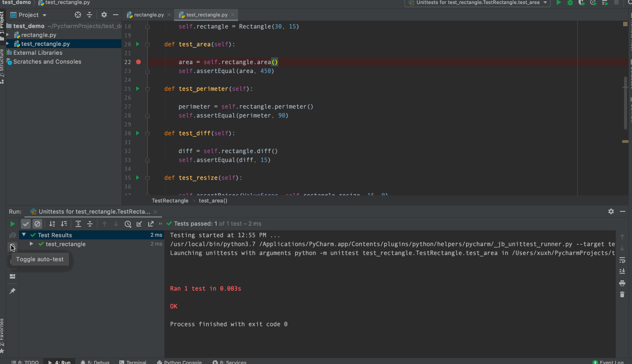Open test history clock dropdown

click(x=128, y=224)
